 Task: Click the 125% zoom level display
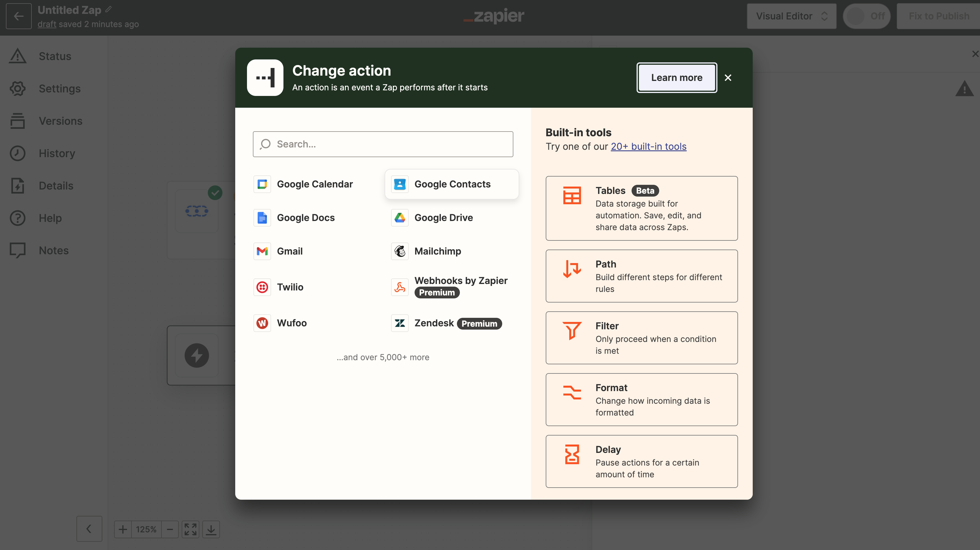point(146,529)
